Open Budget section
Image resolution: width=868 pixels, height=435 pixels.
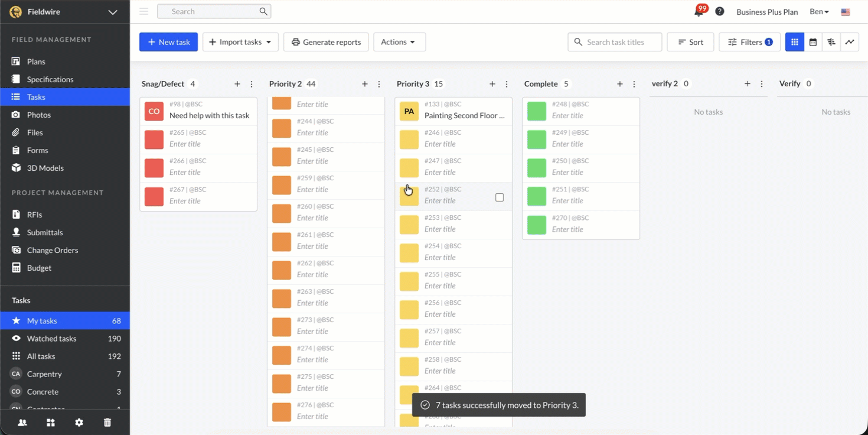coord(65,268)
